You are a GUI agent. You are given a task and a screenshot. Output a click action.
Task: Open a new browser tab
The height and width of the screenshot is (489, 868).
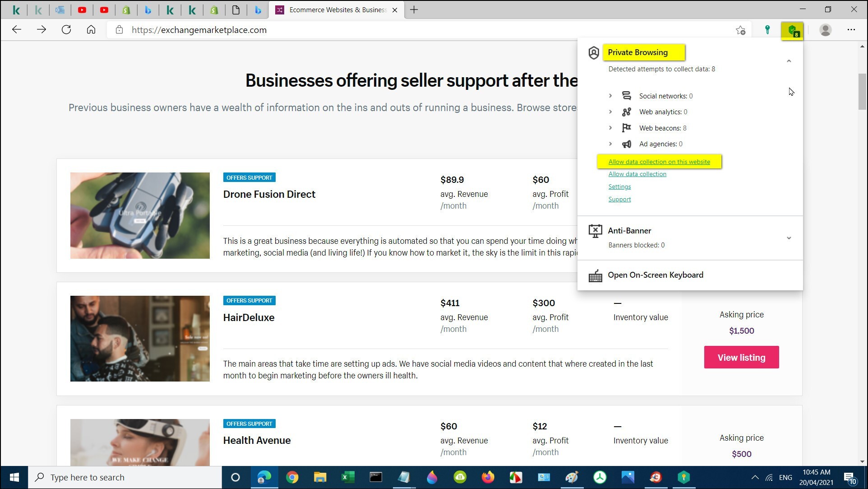pos(414,10)
